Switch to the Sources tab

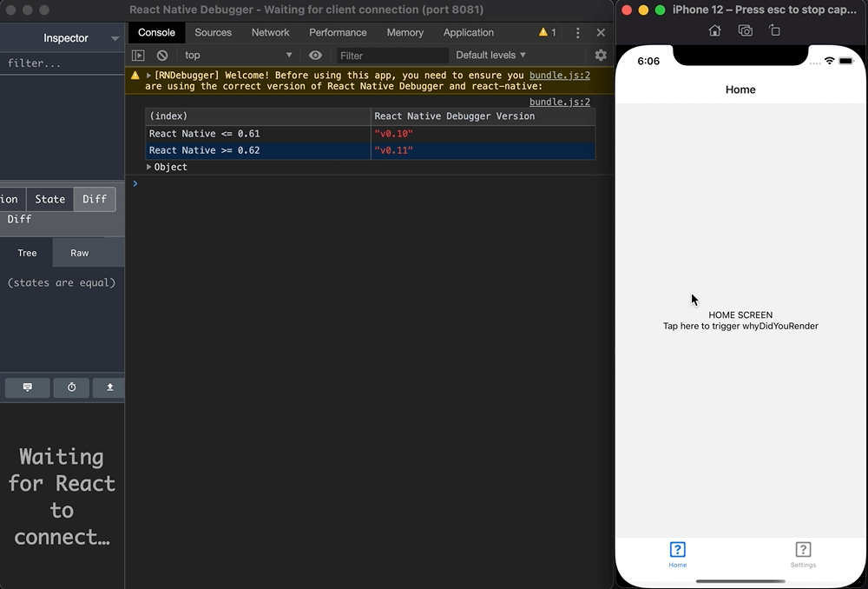tap(214, 33)
